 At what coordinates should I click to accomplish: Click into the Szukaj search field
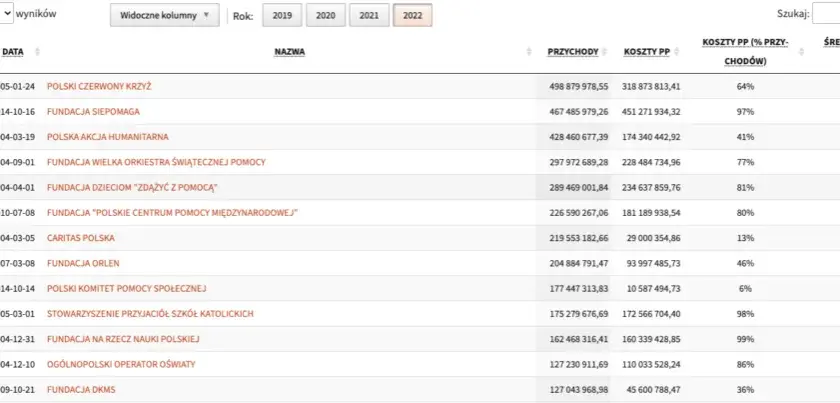826,14
